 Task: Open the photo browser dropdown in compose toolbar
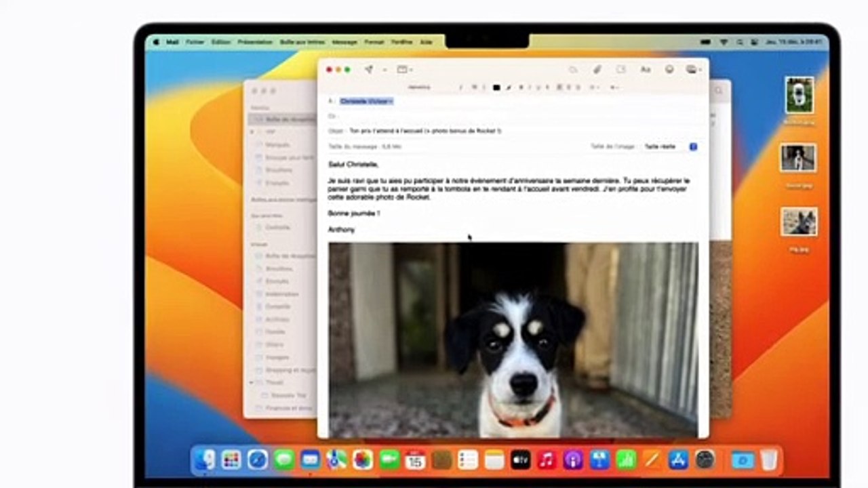point(692,69)
